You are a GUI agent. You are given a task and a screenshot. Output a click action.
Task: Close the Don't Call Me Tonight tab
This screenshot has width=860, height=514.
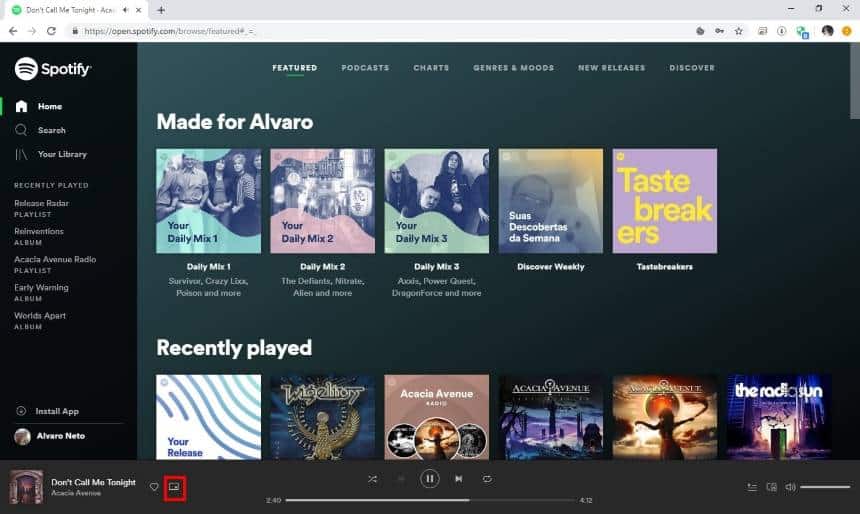139,10
